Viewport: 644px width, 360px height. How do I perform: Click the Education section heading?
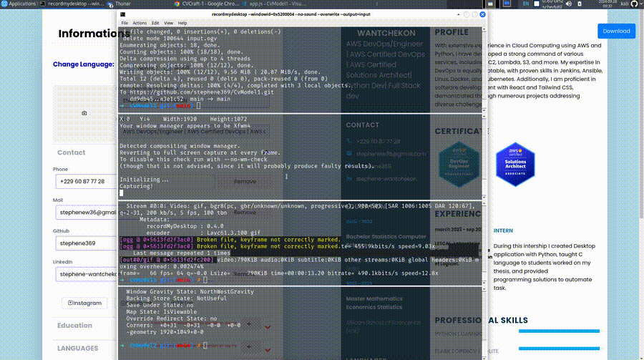click(74, 326)
